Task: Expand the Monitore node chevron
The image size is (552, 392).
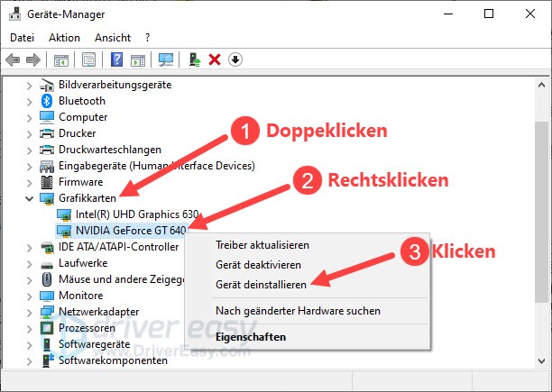Action: point(30,296)
